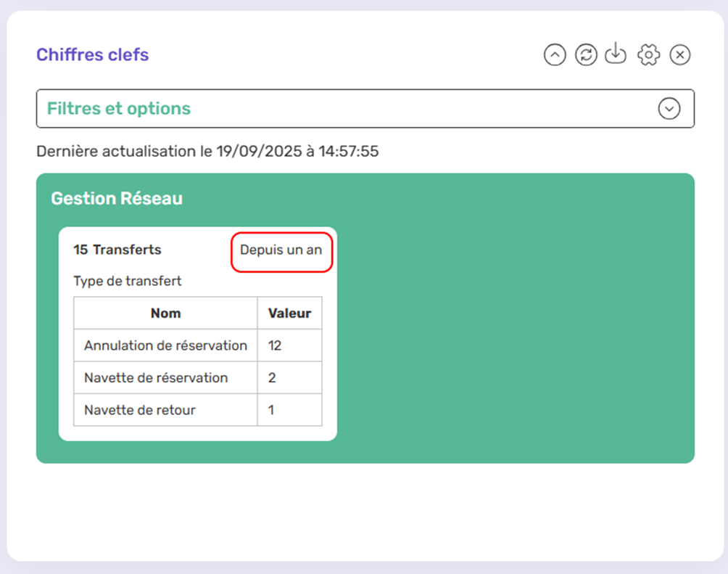Click the Type de transfert caption
Screen dimensions: 728x574
pyautogui.click(x=128, y=281)
